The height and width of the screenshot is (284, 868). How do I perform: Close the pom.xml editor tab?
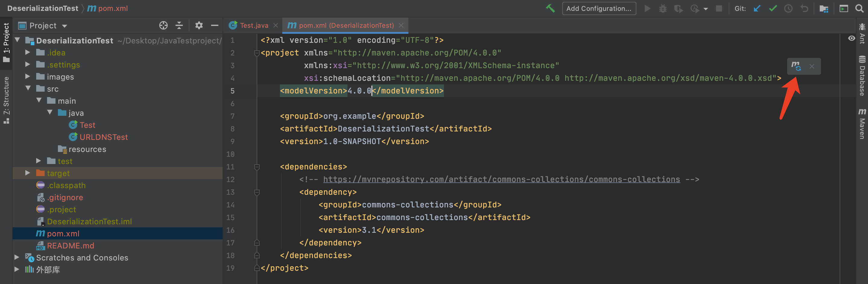[x=401, y=25]
